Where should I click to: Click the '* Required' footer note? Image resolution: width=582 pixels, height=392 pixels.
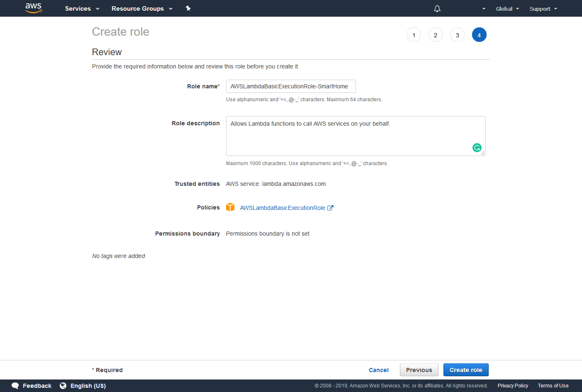(107, 370)
